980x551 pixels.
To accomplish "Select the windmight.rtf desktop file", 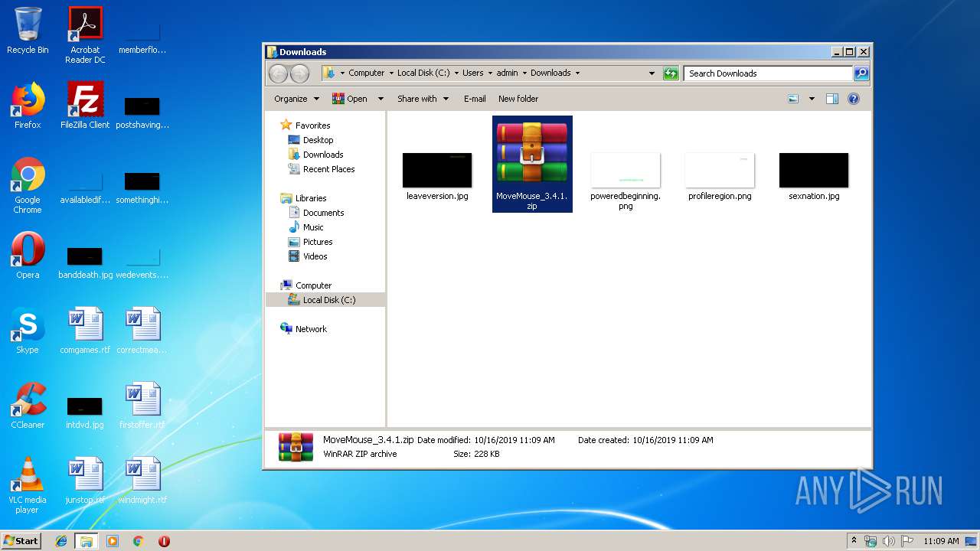I will tap(142, 481).
